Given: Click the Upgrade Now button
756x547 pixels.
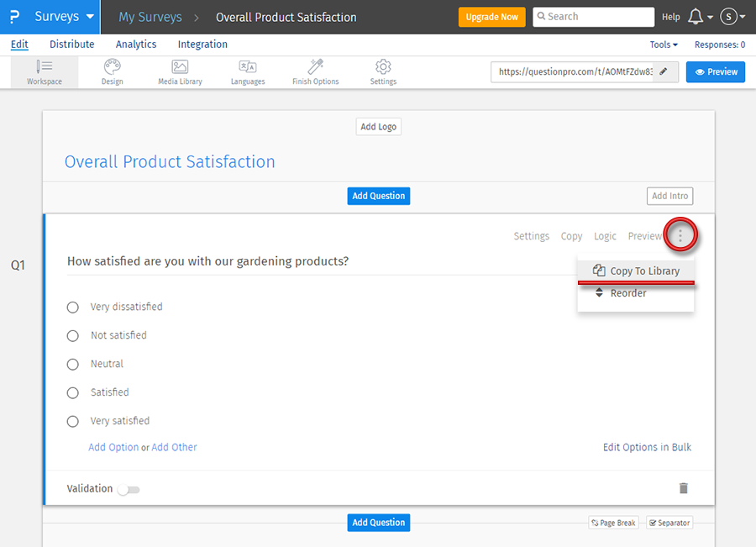Looking at the screenshot, I should click(x=491, y=17).
